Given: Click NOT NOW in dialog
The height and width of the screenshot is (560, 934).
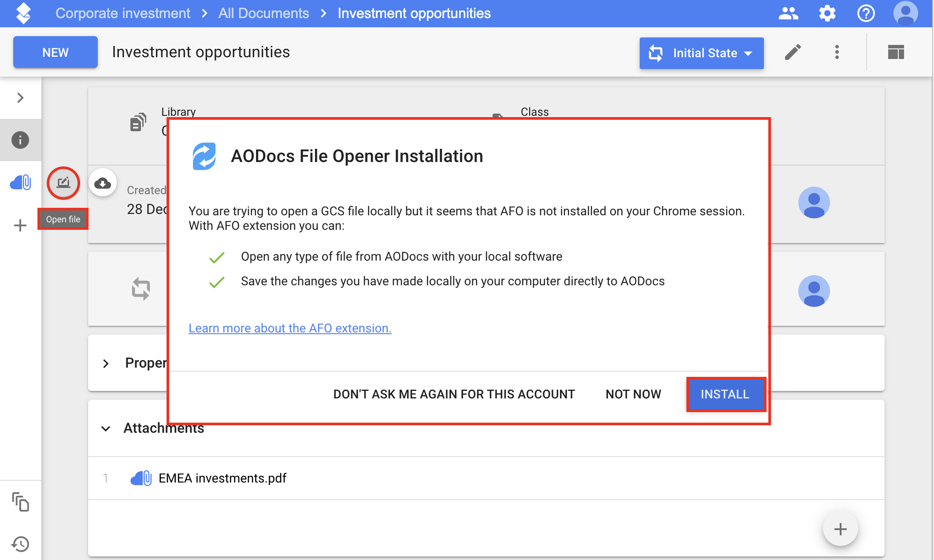Looking at the screenshot, I should [633, 394].
